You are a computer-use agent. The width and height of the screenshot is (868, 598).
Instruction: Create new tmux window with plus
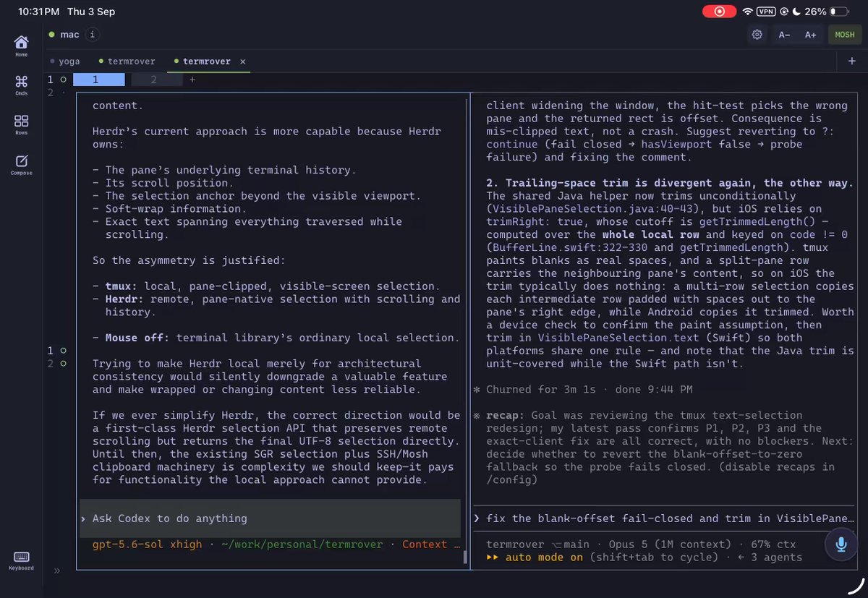pyautogui.click(x=192, y=80)
